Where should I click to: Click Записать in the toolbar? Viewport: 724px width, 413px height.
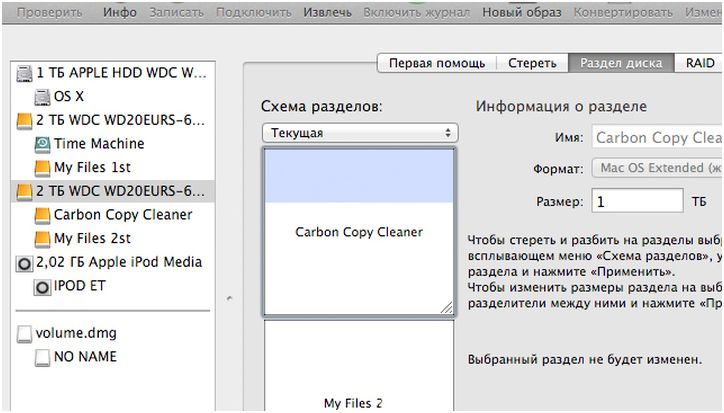176,12
